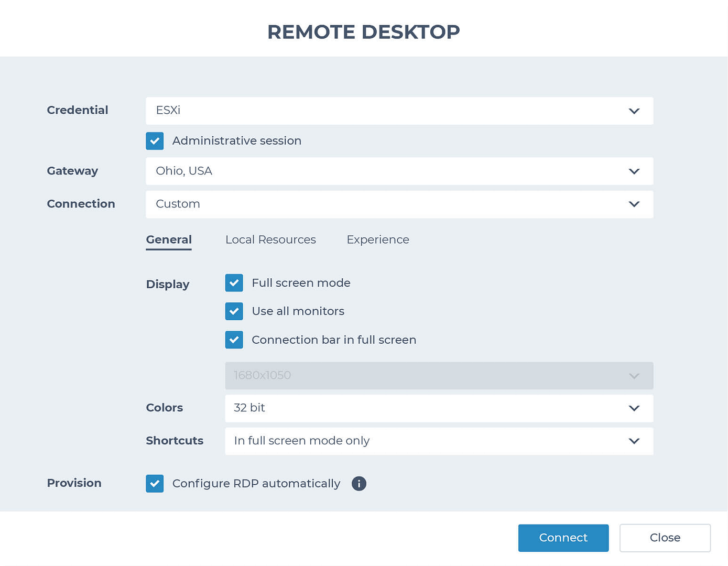
Task: Uncheck Use all monitors
Action: tap(234, 311)
